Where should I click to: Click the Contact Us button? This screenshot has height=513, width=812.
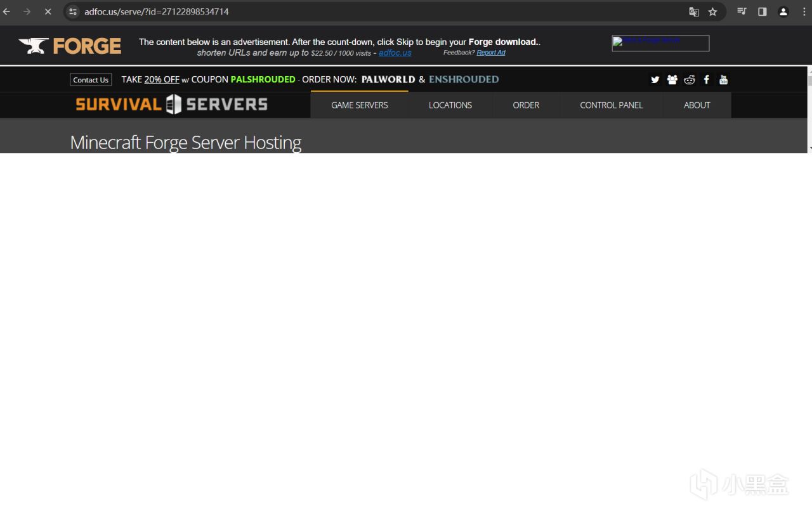(x=91, y=80)
